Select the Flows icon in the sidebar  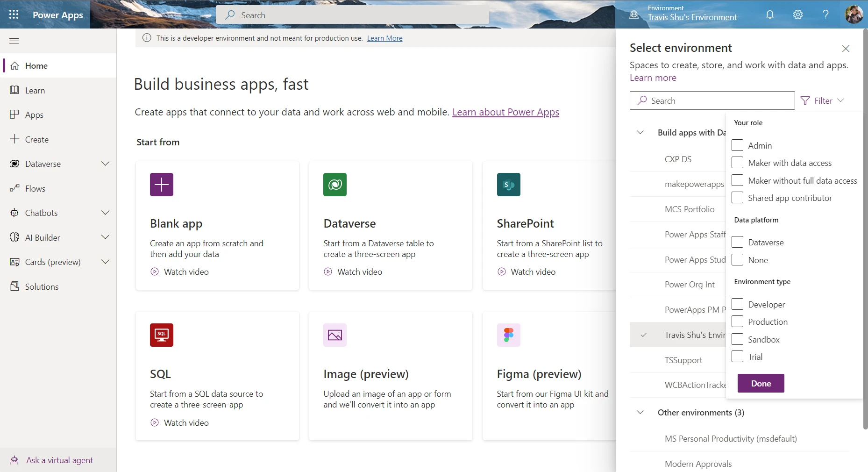coord(14,188)
